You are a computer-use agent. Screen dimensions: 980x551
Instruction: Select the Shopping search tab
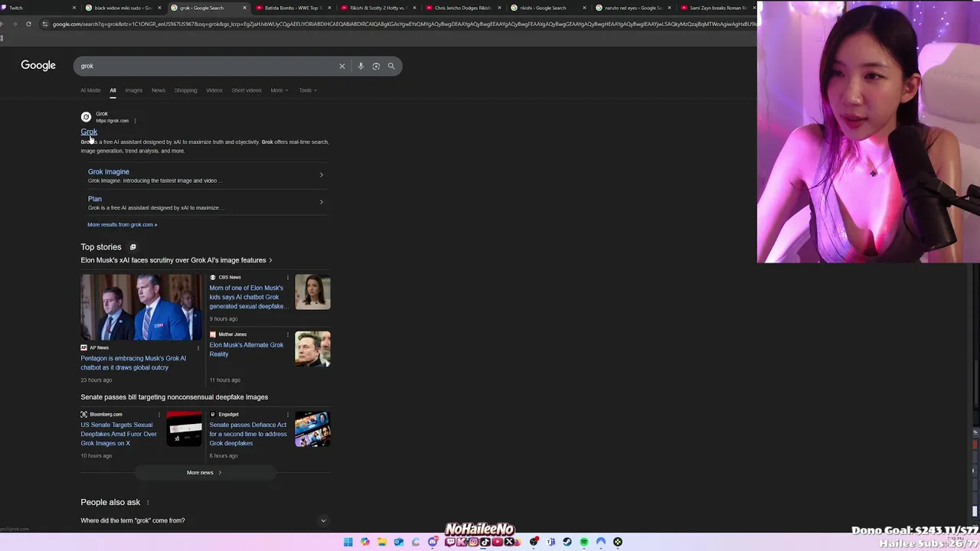tap(185, 90)
